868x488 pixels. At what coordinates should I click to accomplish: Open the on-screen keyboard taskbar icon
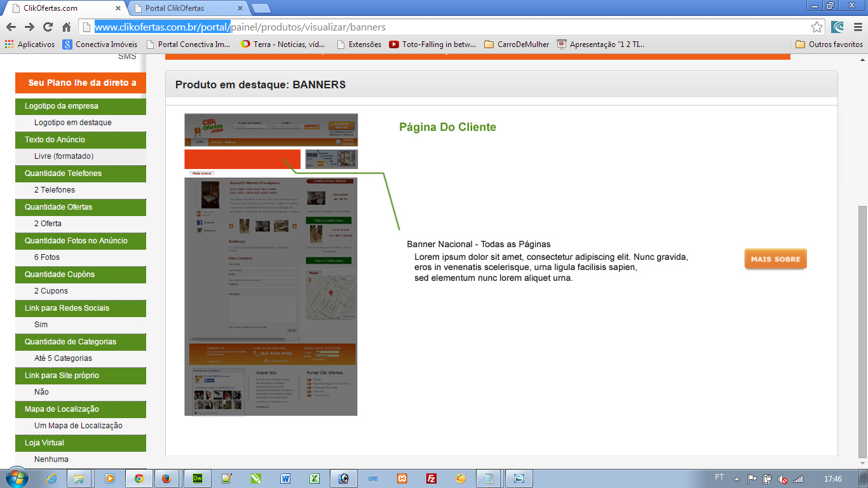373,478
